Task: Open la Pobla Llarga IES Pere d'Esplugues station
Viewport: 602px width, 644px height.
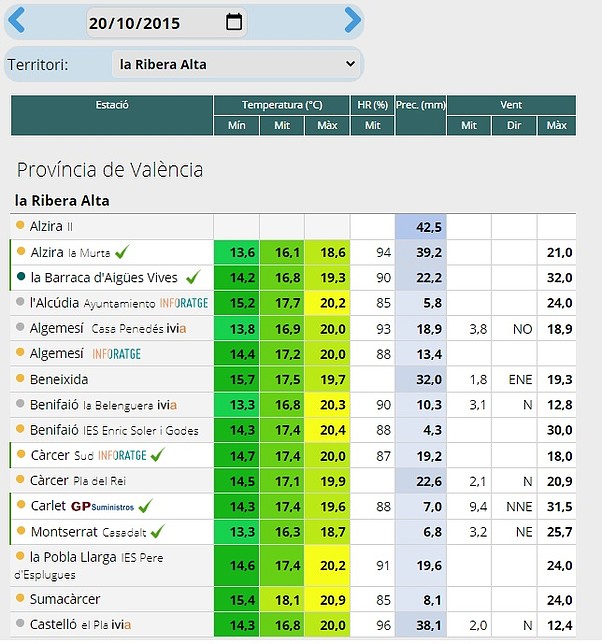Action: pyautogui.click(x=88, y=566)
